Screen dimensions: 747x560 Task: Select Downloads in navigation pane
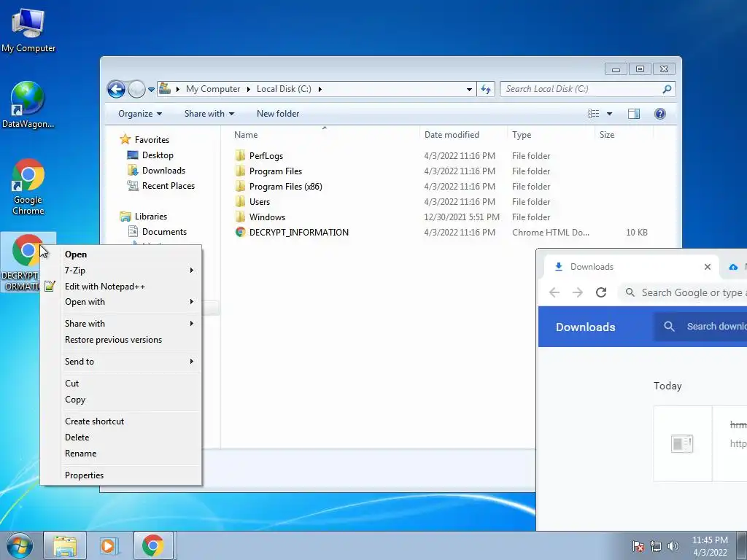[x=163, y=171]
